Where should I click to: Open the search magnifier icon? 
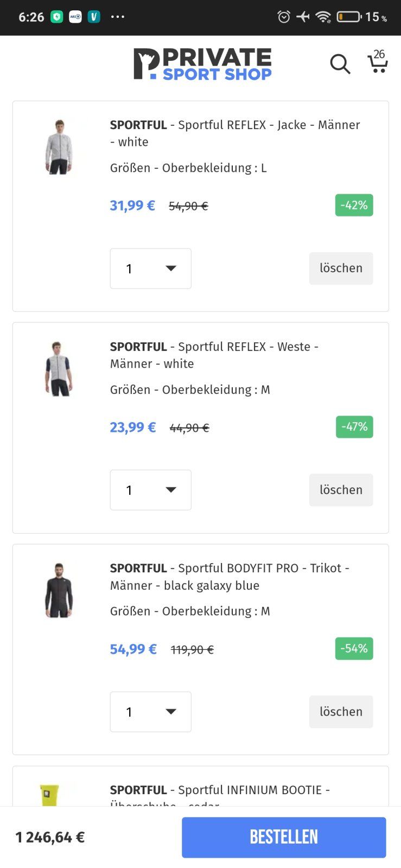pos(340,64)
